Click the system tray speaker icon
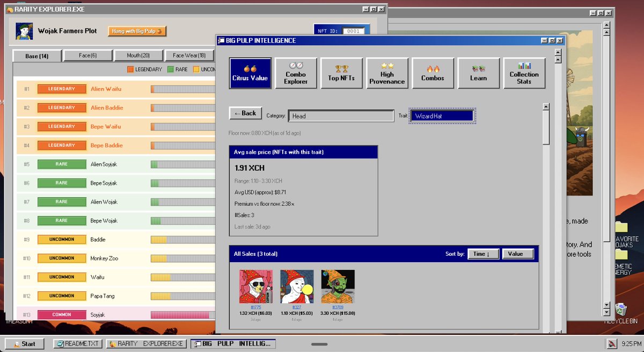Image resolution: width=644 pixels, height=352 pixels. click(x=611, y=344)
